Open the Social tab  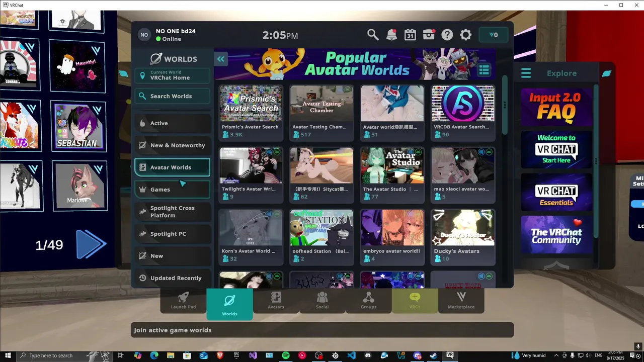(x=322, y=301)
